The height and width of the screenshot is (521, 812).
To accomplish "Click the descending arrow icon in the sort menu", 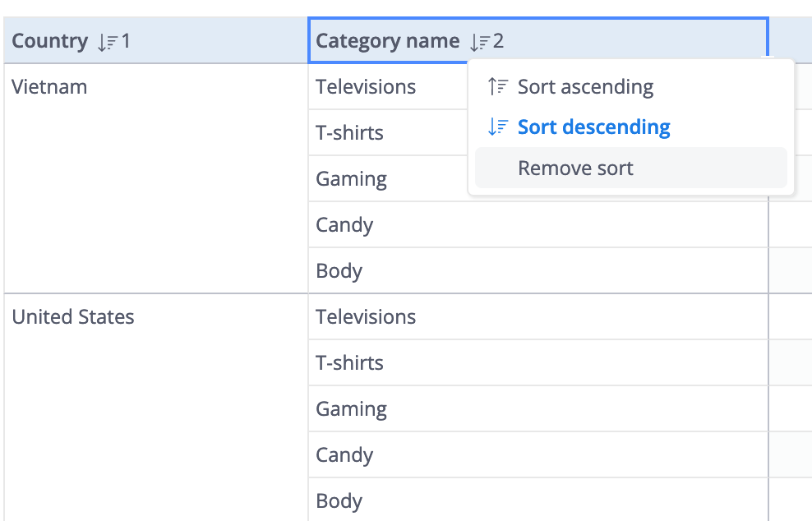I will pyautogui.click(x=498, y=127).
